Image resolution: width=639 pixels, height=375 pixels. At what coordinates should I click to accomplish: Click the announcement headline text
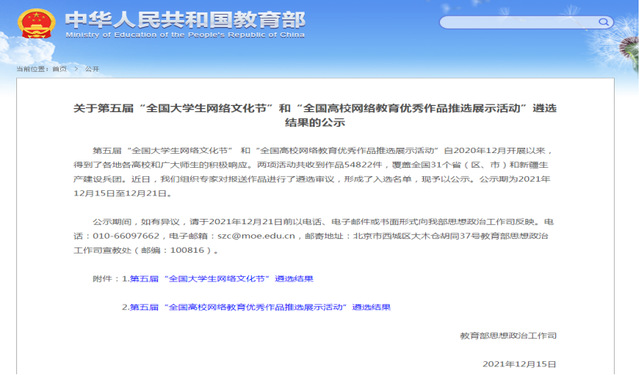315,115
